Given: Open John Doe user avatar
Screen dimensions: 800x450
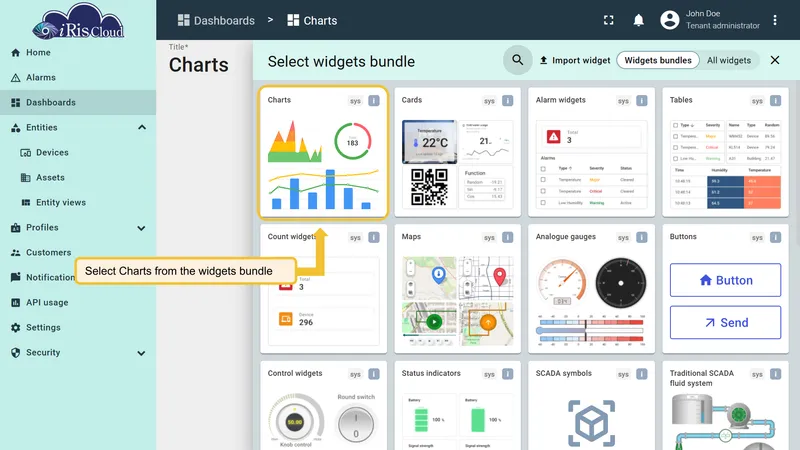Looking at the screenshot, I should [669, 20].
